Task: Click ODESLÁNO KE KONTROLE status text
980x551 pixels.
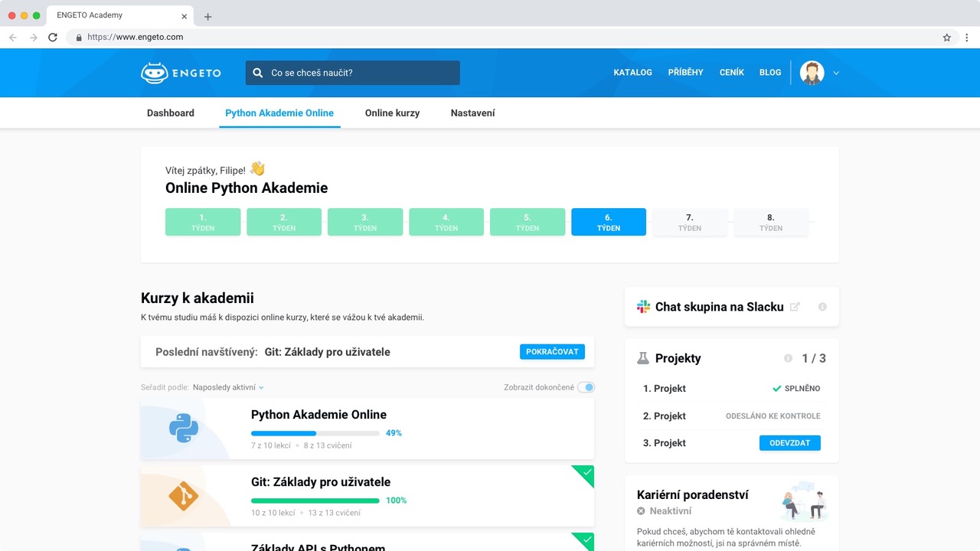Action: [x=773, y=416]
